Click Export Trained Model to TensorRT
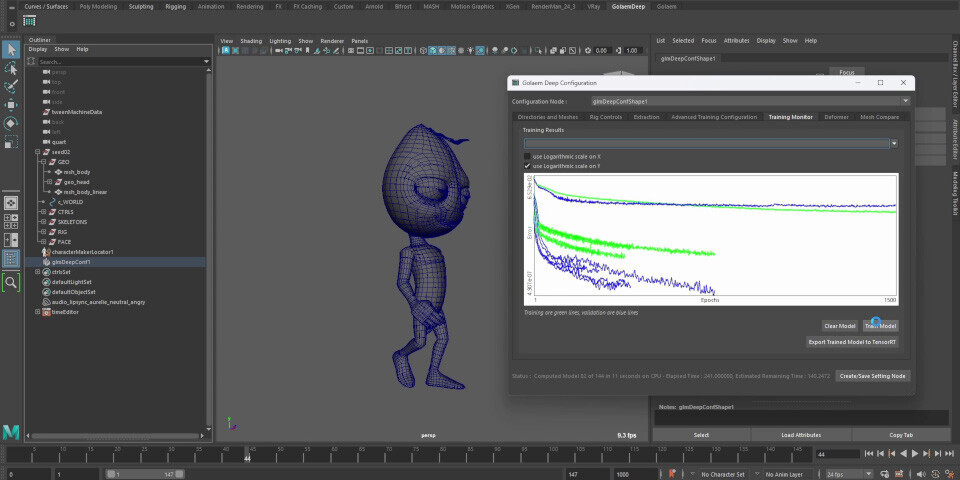 pos(852,342)
